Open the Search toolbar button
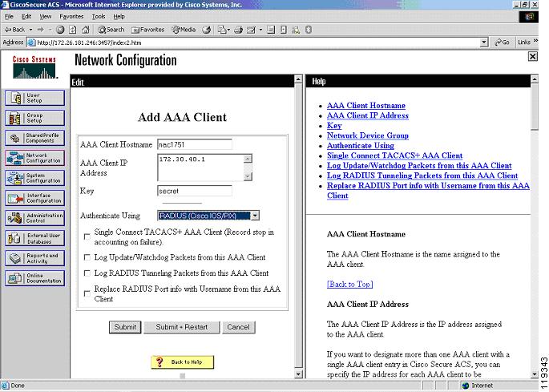Screen dimensions: 549x392 [111, 30]
